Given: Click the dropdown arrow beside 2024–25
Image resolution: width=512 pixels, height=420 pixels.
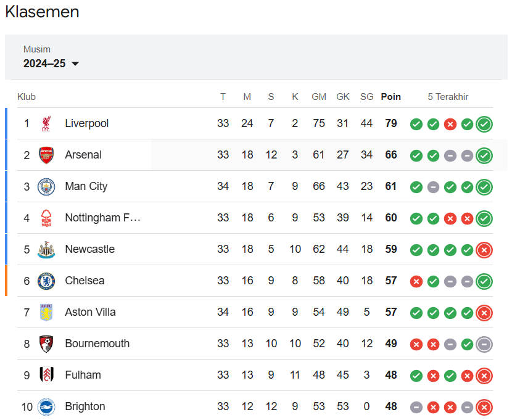Looking at the screenshot, I should [x=75, y=64].
